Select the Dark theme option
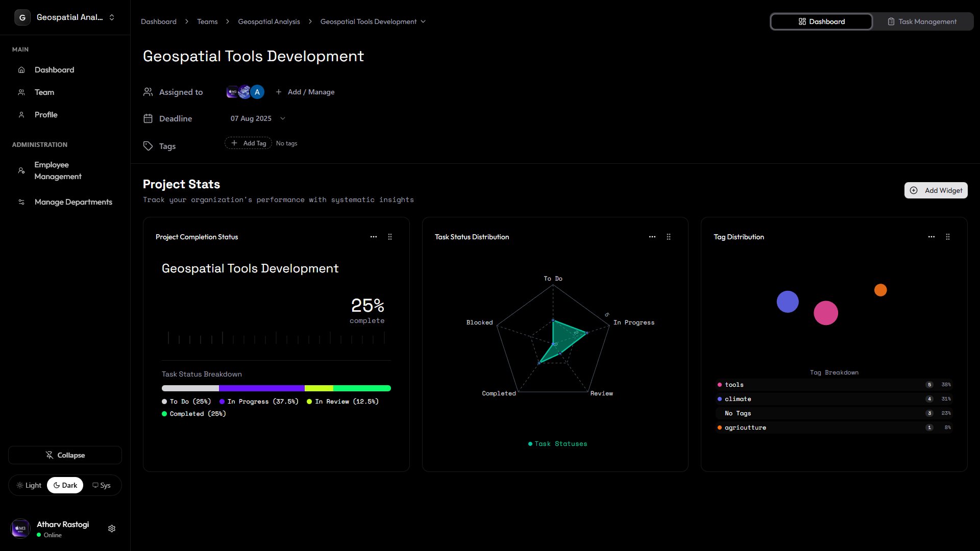 [65, 485]
